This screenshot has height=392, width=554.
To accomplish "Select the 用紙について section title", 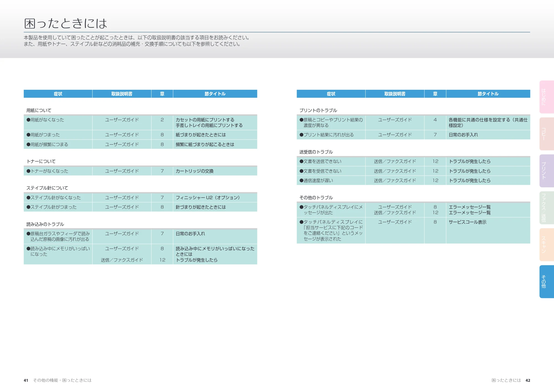I will pyautogui.click(x=39, y=110).
